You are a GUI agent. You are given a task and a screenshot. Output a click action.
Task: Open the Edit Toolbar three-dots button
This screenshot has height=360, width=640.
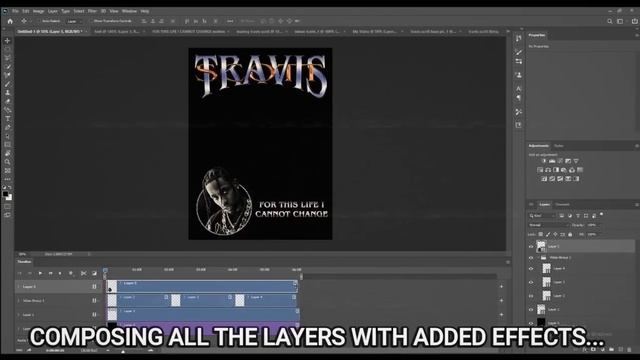click(x=7, y=179)
